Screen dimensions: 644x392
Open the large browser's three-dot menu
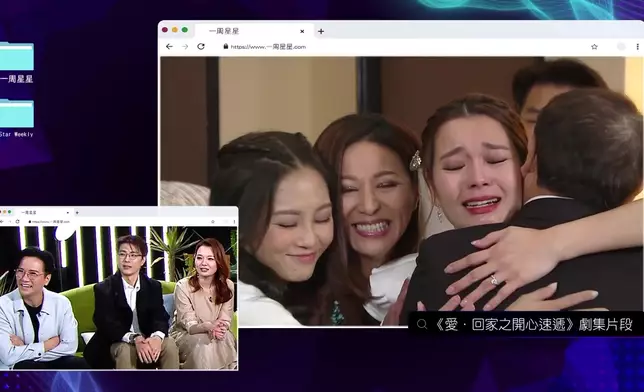pyautogui.click(x=637, y=47)
